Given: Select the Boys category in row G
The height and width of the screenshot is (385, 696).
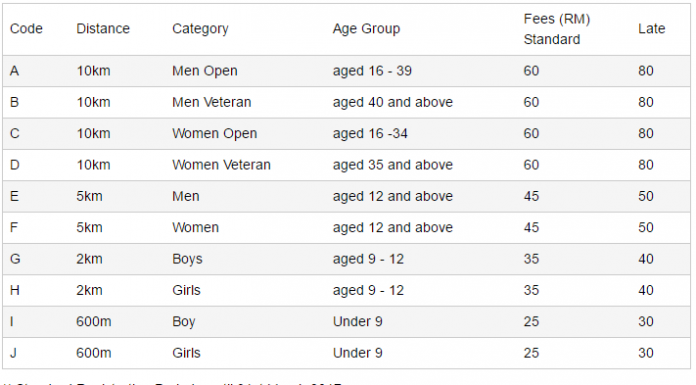Looking at the screenshot, I should click(187, 259).
